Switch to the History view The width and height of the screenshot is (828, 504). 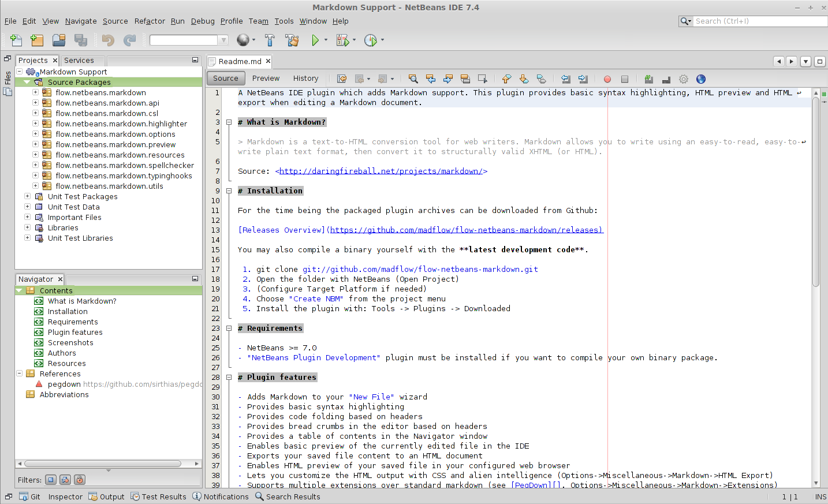tap(305, 79)
